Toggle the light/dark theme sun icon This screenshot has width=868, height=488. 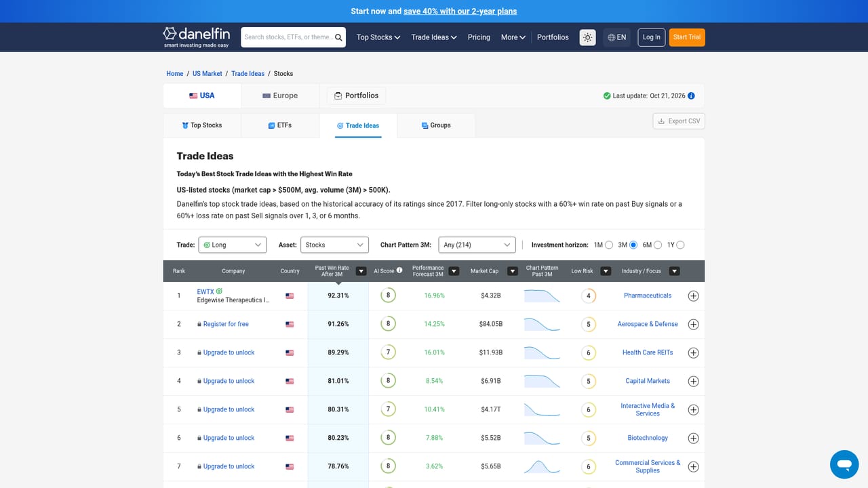pos(587,37)
